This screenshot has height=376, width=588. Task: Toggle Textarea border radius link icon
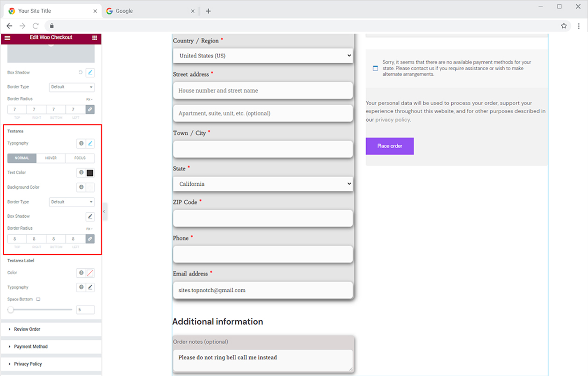tap(90, 239)
